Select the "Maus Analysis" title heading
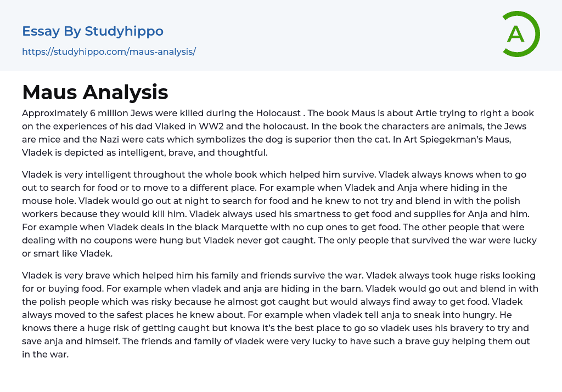 coord(95,92)
